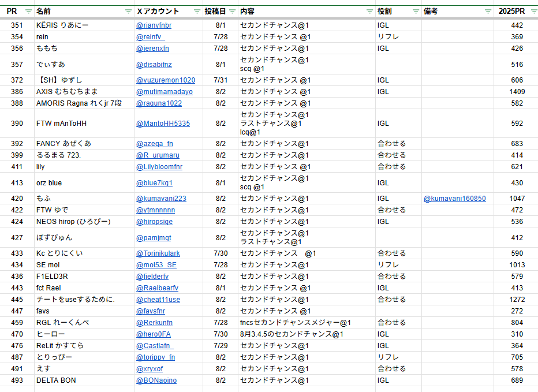Open the @yuzuremon1020 account link
538x392 pixels.
165,80
